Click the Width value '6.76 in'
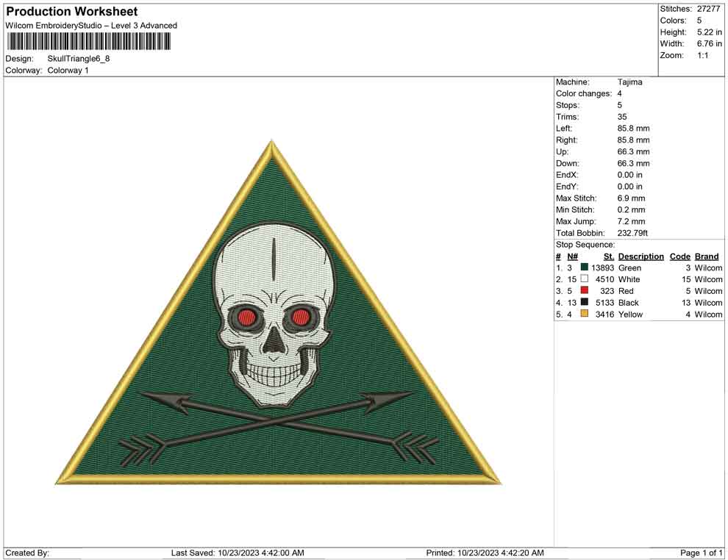This screenshot has width=728, height=560. click(709, 43)
